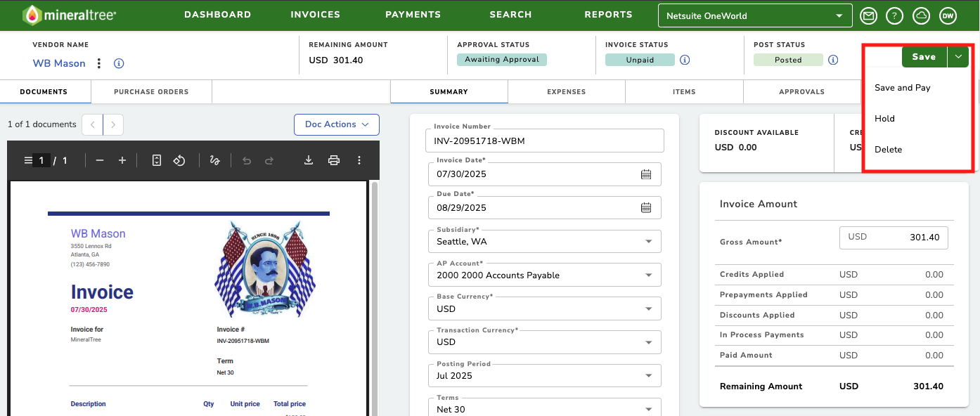Switch to PURCHASE ORDERS tab

pyautogui.click(x=151, y=92)
